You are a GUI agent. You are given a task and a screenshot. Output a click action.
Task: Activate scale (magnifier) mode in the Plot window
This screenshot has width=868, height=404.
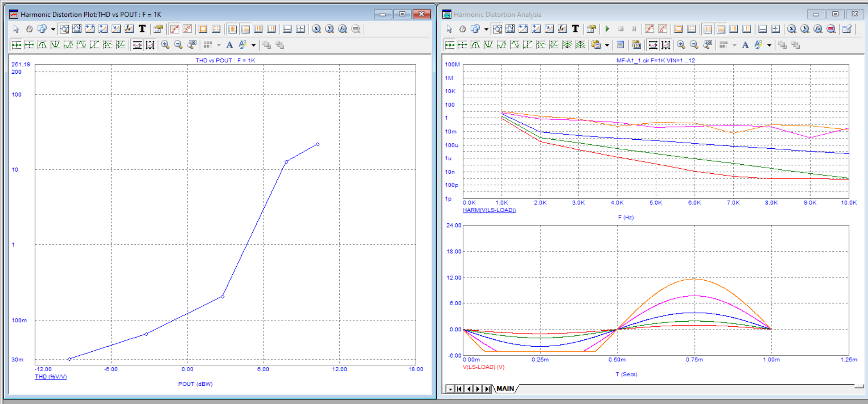(x=64, y=29)
